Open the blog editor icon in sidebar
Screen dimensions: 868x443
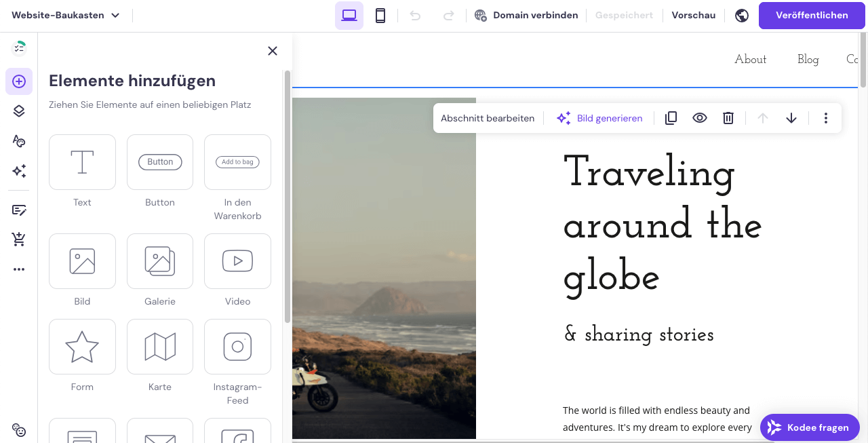coord(19,210)
